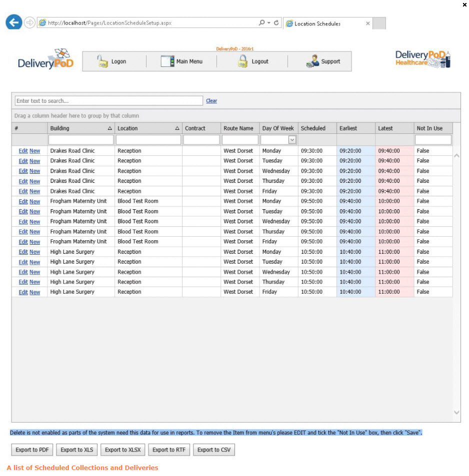This screenshot has width=469, height=476.
Task: Sort by Building column header arrow
Action: pos(110,128)
